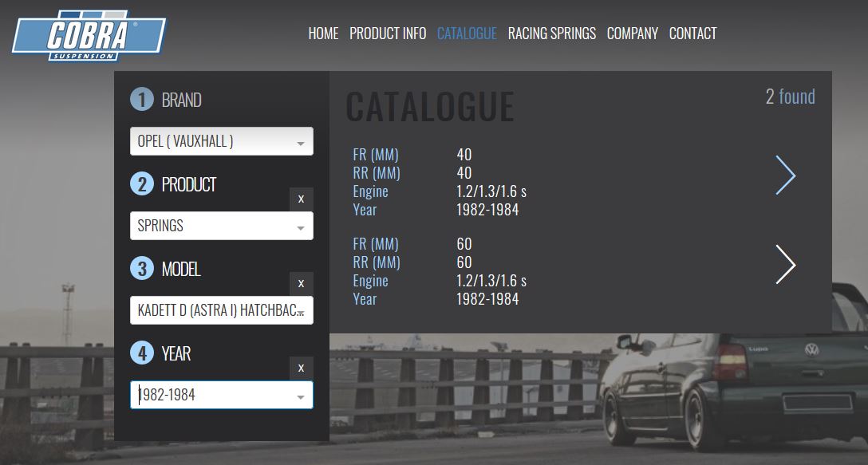868x465 pixels.
Task: Open the Company page link
Action: (x=632, y=33)
